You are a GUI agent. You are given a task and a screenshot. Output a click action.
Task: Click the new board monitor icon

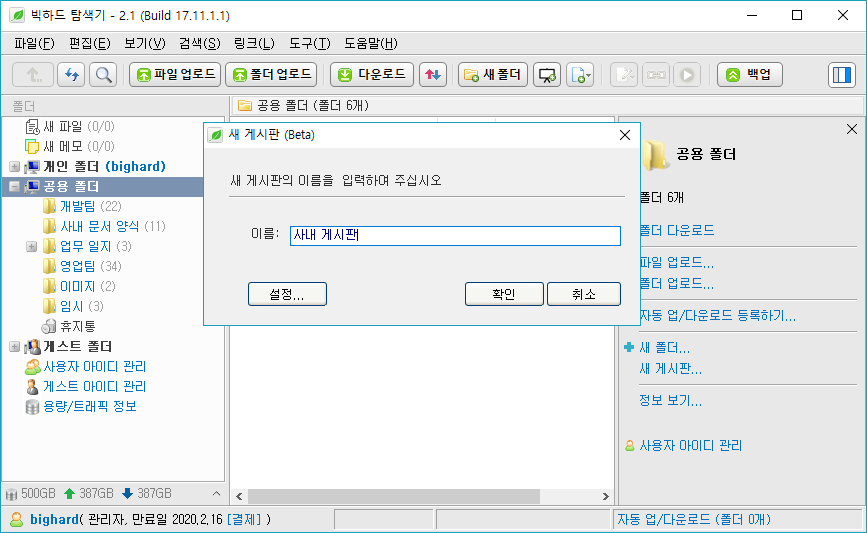point(547,75)
